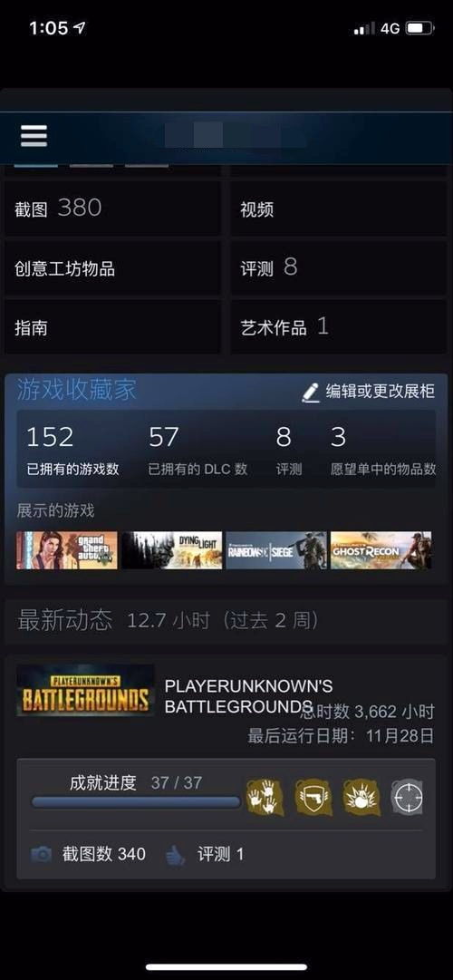Open 截图 380 screenshots section

pos(112,209)
